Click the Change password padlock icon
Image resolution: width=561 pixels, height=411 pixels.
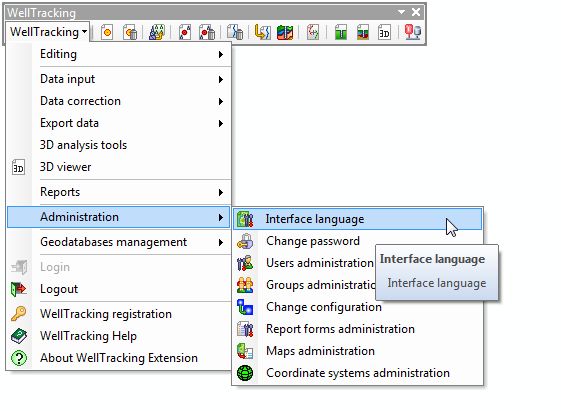point(245,241)
